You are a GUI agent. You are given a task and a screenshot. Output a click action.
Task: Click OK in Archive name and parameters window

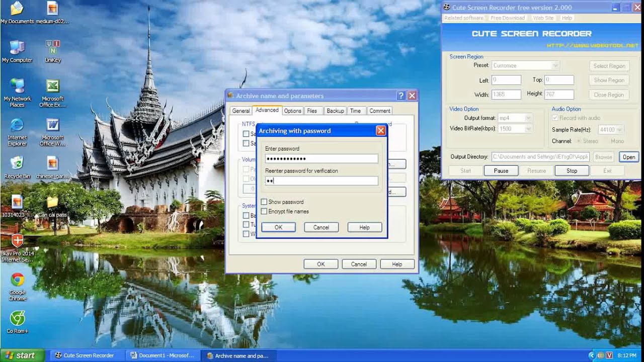coord(321,264)
